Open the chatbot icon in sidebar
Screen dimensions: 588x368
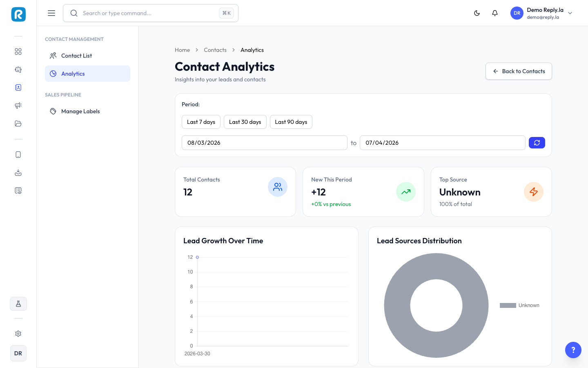pos(18,70)
